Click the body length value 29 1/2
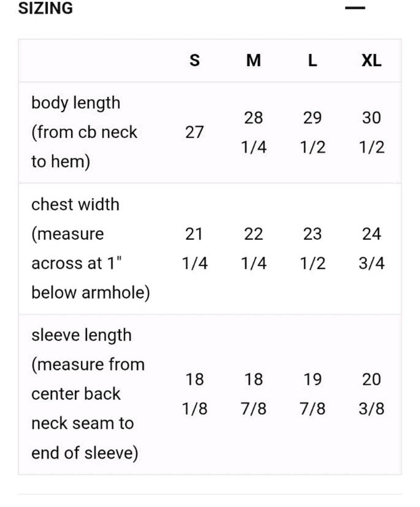This screenshot has width=420, height=507. point(313,132)
